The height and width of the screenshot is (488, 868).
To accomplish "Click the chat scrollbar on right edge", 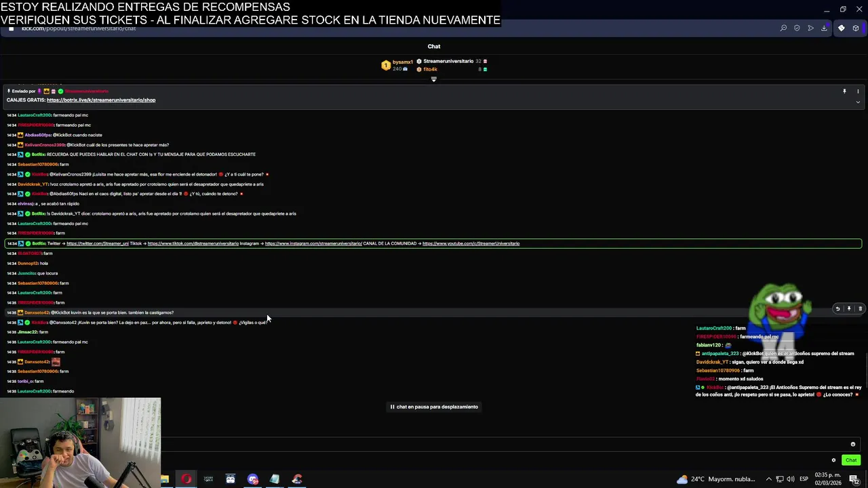I will (x=866, y=369).
